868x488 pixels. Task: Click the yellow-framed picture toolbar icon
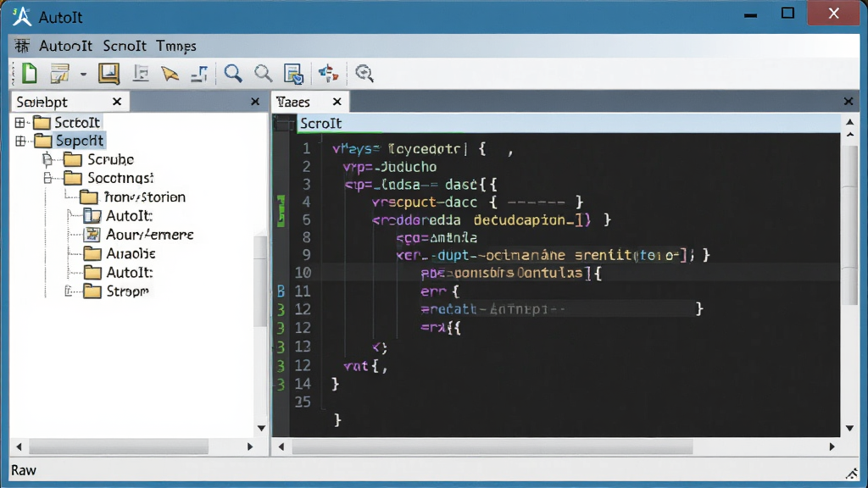pos(109,73)
